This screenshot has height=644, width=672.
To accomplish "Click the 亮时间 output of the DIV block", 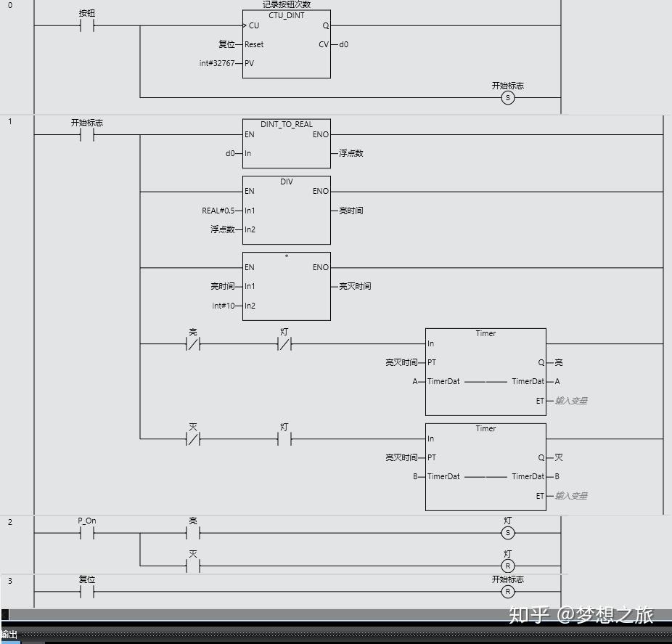I will pyautogui.click(x=351, y=211).
